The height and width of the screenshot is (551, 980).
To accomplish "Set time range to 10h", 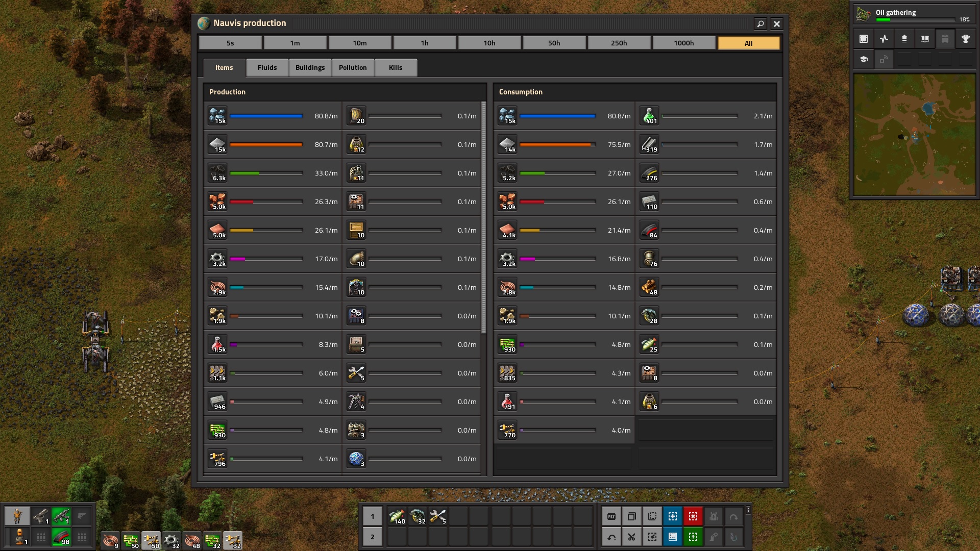I will (489, 43).
